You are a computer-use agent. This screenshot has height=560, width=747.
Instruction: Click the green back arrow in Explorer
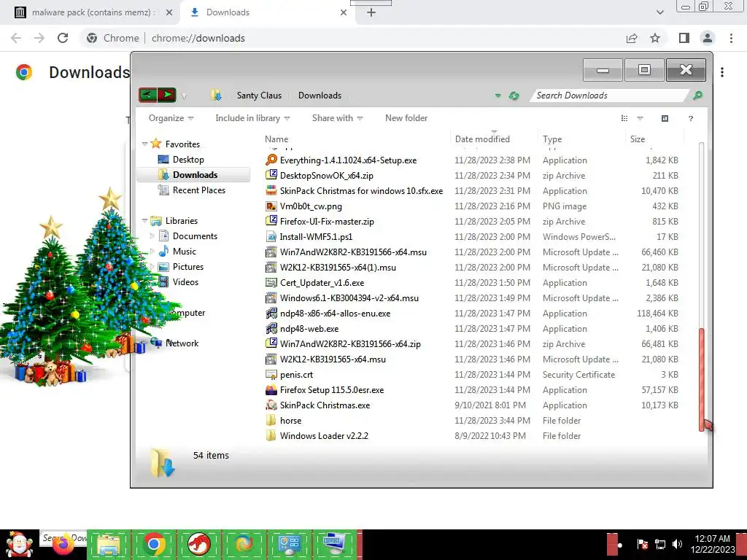tap(147, 95)
